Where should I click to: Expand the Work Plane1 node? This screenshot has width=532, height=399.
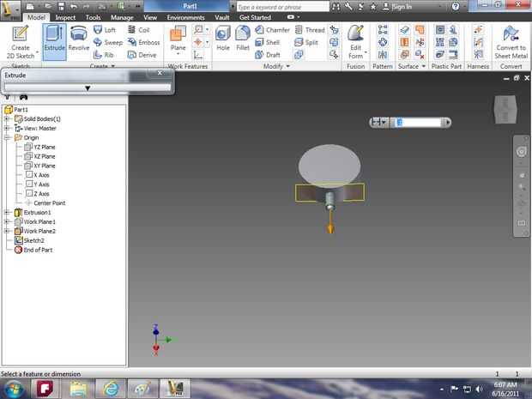click(x=7, y=221)
